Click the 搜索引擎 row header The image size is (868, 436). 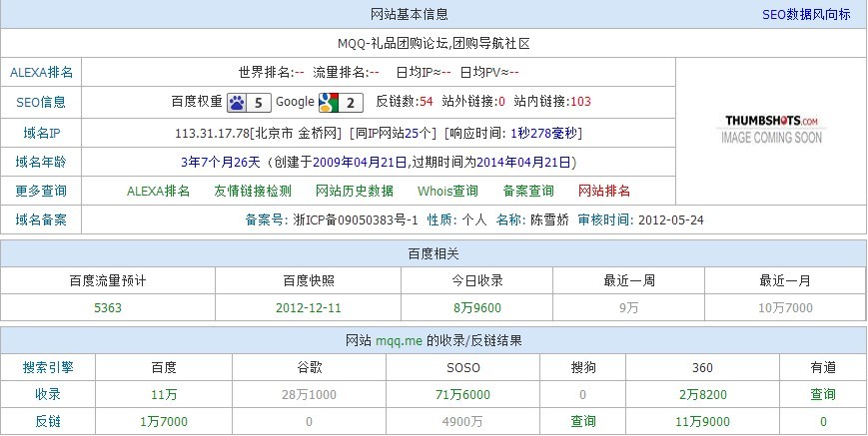(x=48, y=367)
